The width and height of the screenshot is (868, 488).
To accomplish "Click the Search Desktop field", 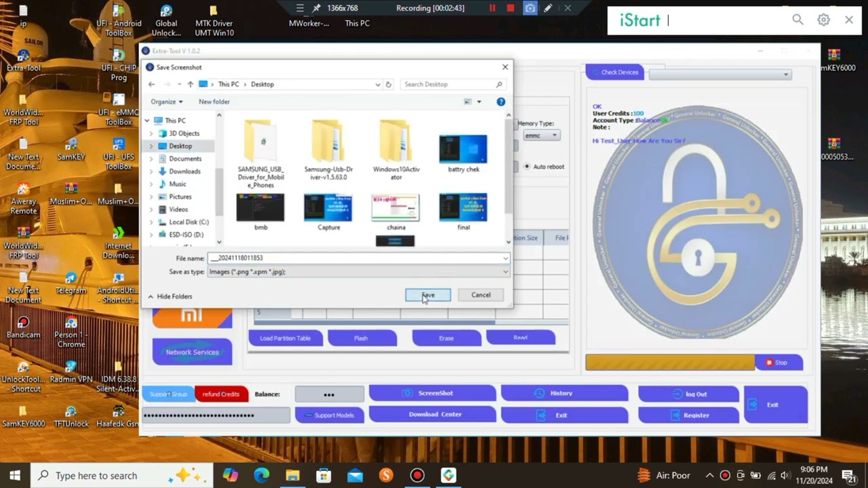I will coord(452,85).
